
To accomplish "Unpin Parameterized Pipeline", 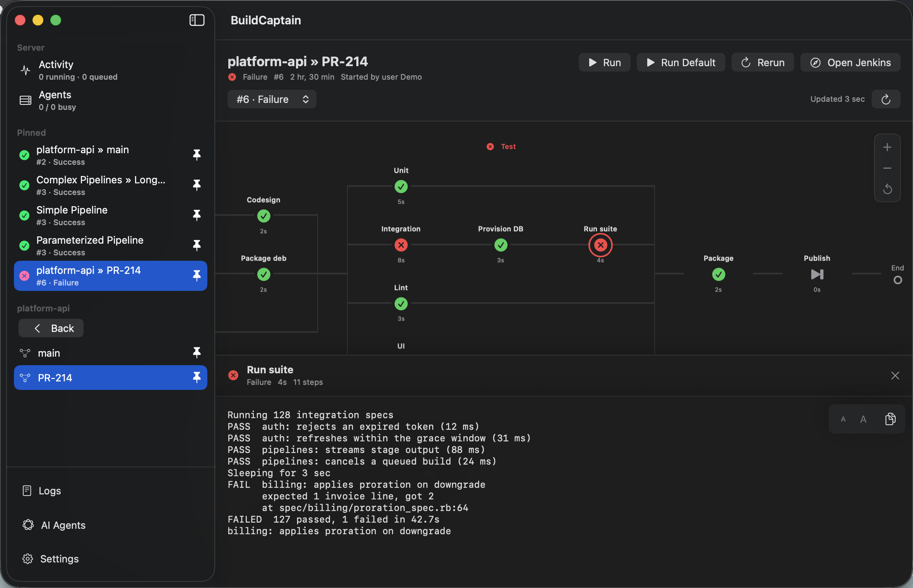I will (197, 245).
